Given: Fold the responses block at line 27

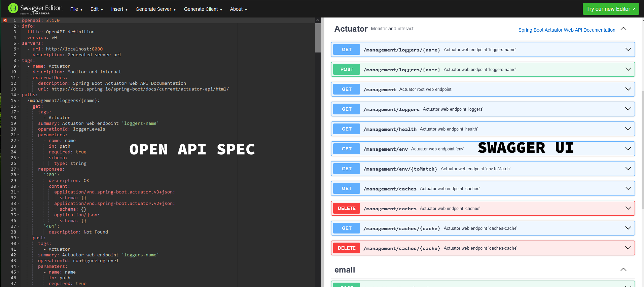Looking at the screenshot, I should coord(19,169).
